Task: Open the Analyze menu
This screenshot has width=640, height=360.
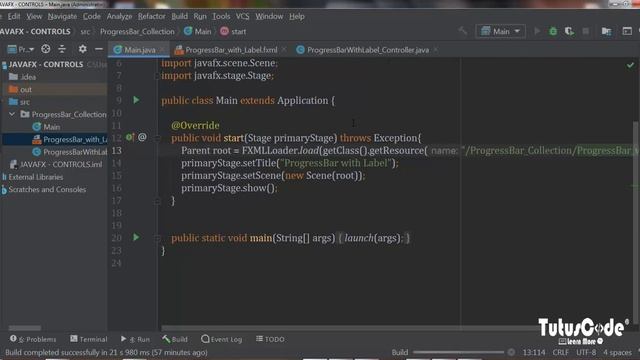Action: (x=119, y=16)
